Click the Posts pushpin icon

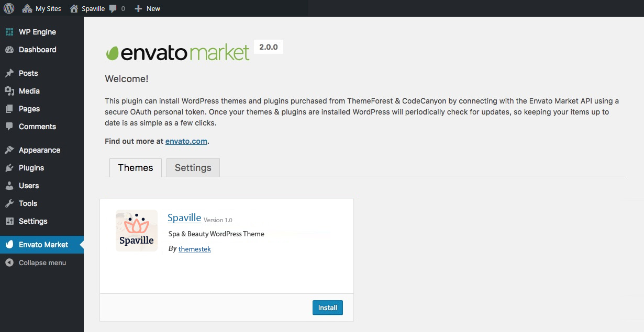(x=9, y=73)
